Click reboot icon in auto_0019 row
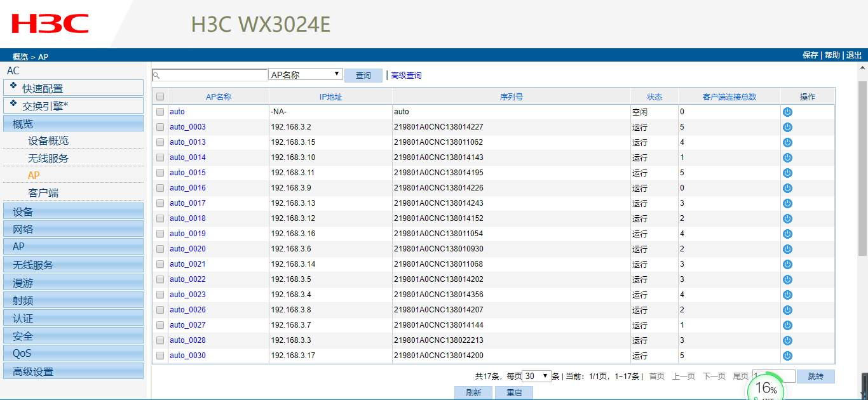The height and width of the screenshot is (400, 868). (x=787, y=234)
